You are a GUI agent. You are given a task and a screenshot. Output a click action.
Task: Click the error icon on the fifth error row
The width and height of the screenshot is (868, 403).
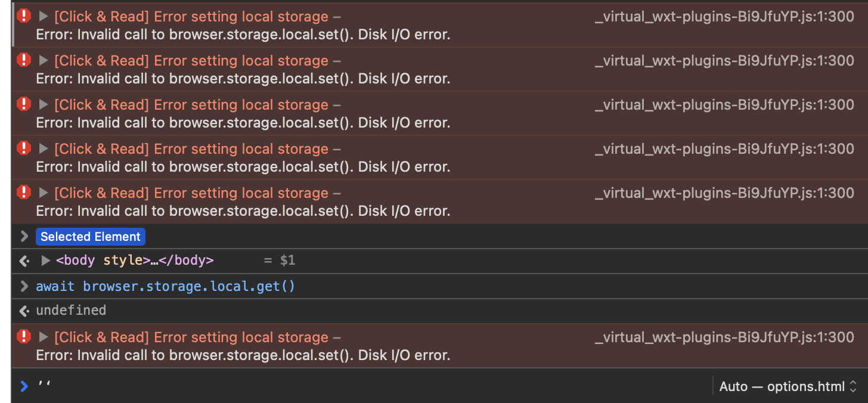point(23,193)
